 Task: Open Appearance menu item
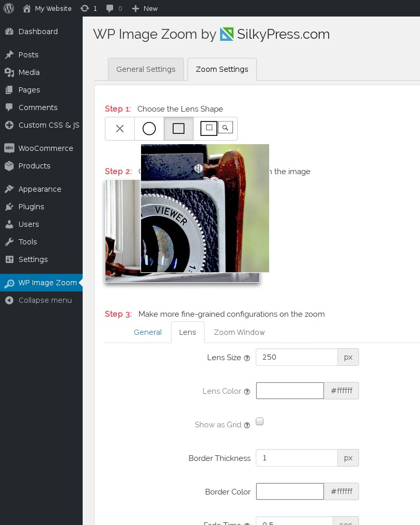pyautogui.click(x=41, y=189)
